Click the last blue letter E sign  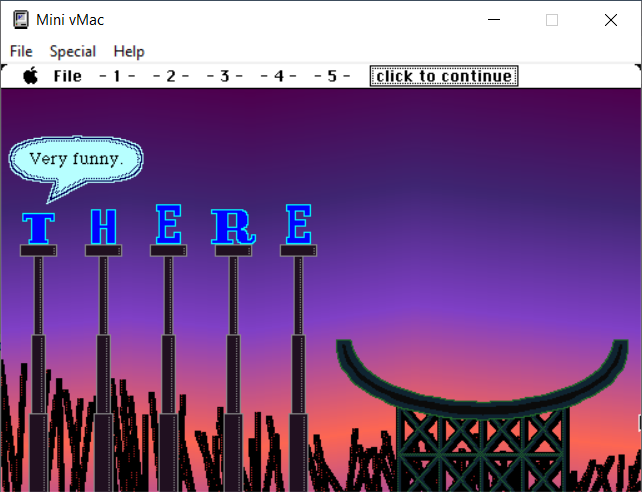[x=298, y=224]
